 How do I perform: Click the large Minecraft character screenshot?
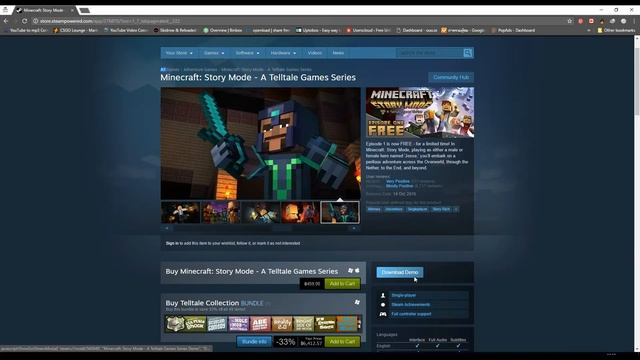point(260,144)
